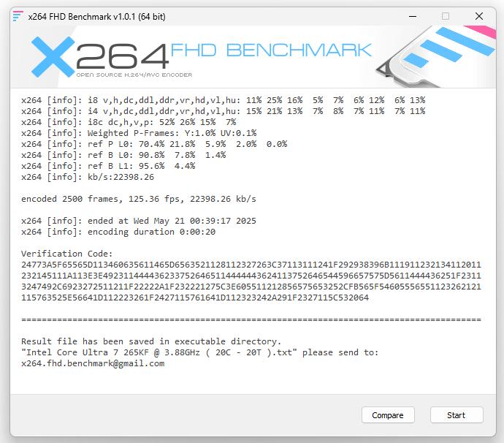Click the blue X logo in banner
This screenshot has height=443, width=504.
53,57
